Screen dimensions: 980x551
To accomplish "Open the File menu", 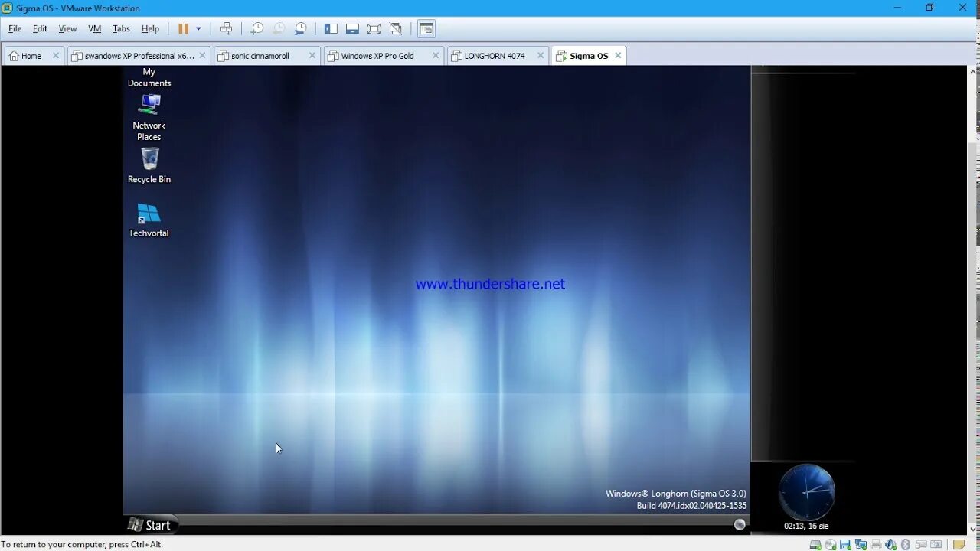I will click(15, 28).
